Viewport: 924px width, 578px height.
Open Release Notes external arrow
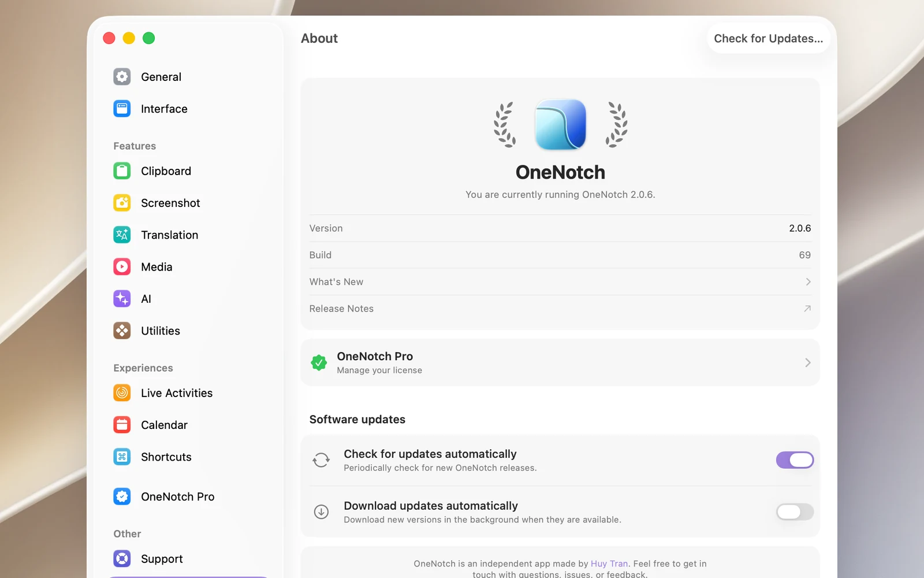[807, 309]
